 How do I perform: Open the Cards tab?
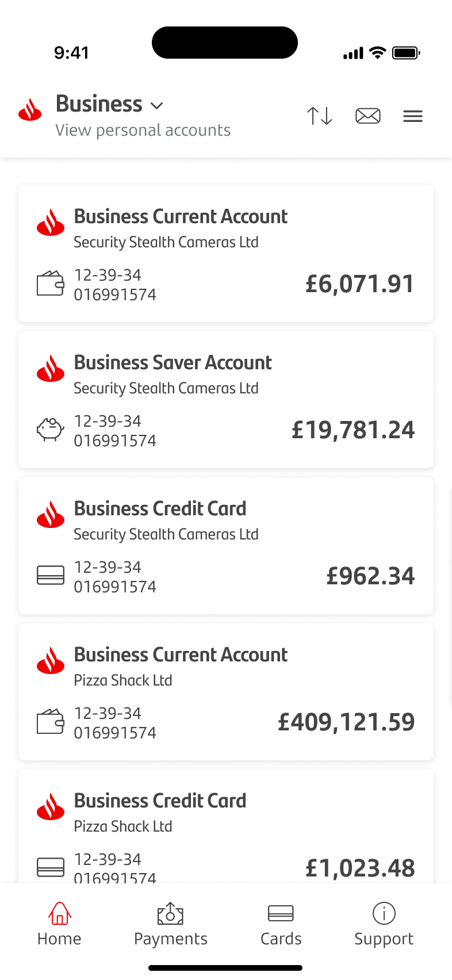(x=281, y=924)
